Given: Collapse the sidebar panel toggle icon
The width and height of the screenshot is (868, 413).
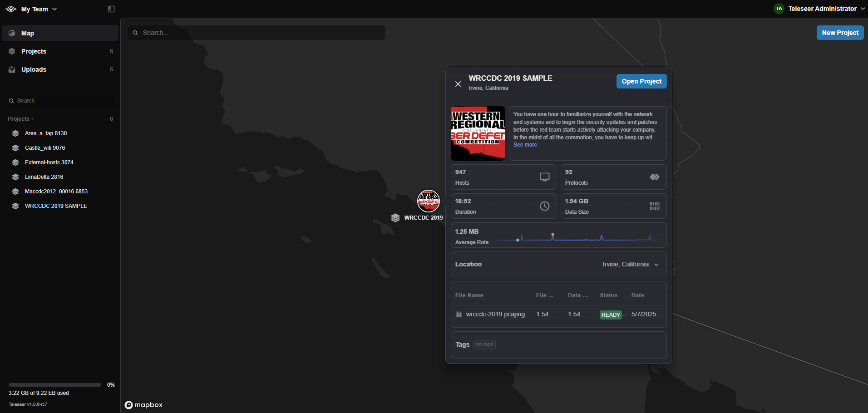Looking at the screenshot, I should click(x=111, y=9).
